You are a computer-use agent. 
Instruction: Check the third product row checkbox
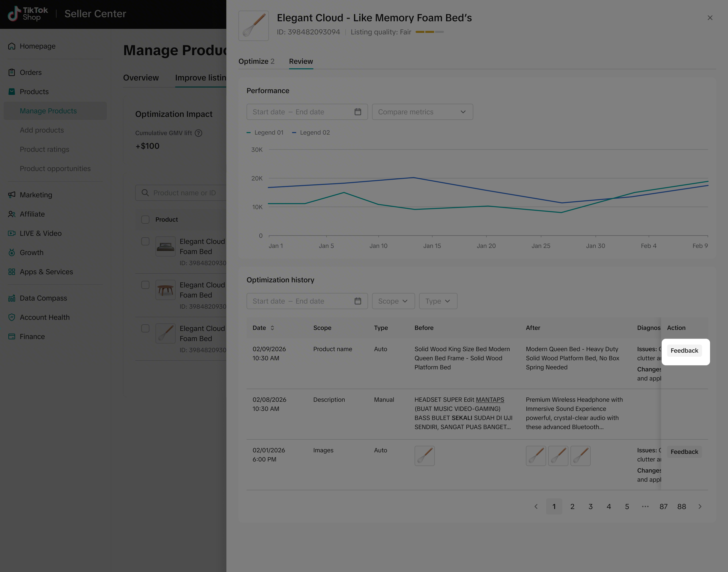(x=145, y=329)
